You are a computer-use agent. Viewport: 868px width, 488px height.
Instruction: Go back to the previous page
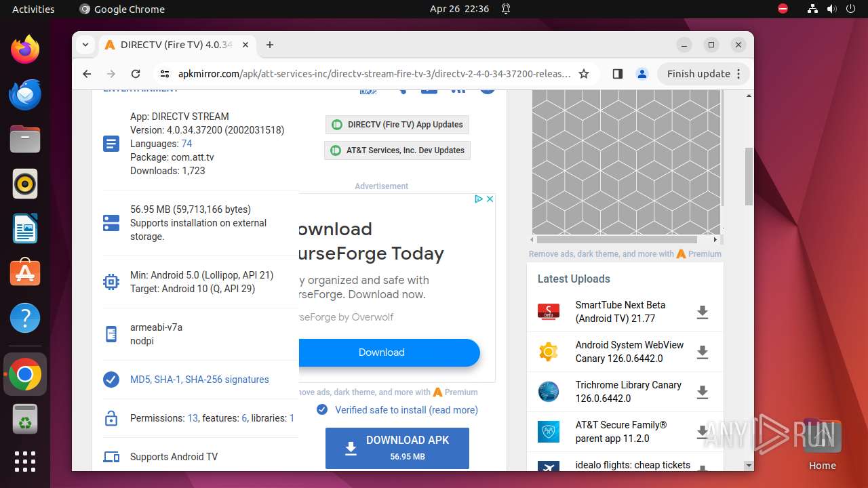click(x=87, y=74)
